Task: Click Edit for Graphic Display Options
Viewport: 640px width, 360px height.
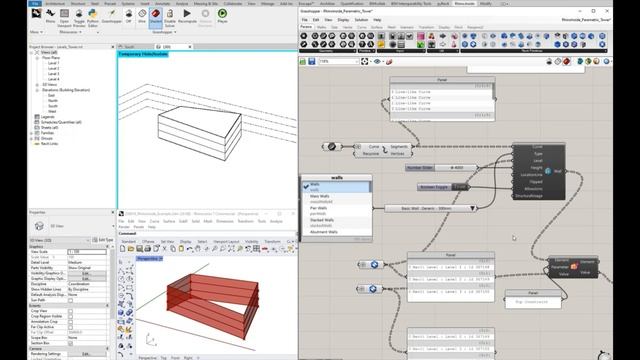Action: (x=86, y=278)
